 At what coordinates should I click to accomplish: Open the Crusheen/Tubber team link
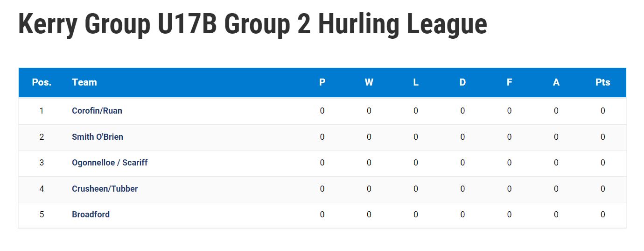pos(105,189)
